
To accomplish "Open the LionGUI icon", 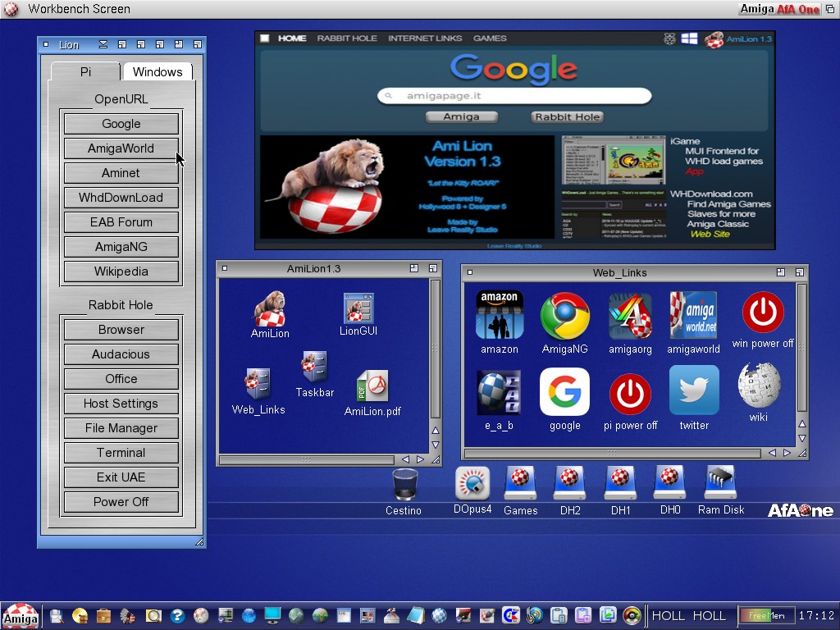I will tap(358, 308).
